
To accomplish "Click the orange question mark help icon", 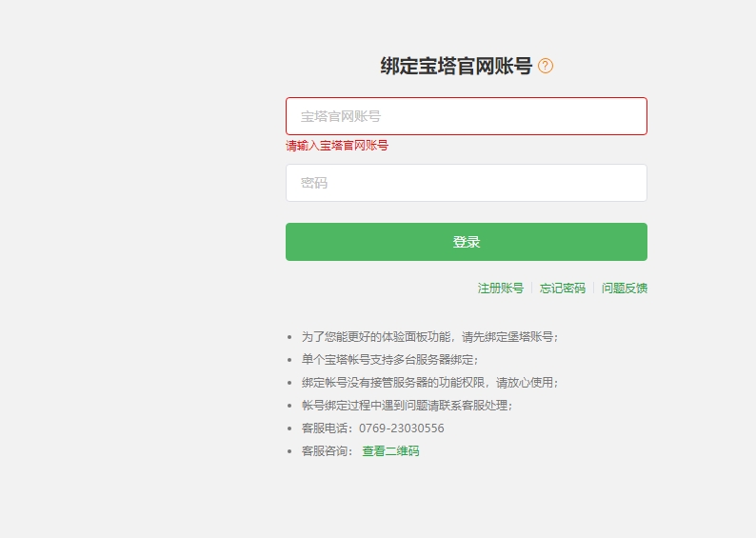I will point(546,66).
